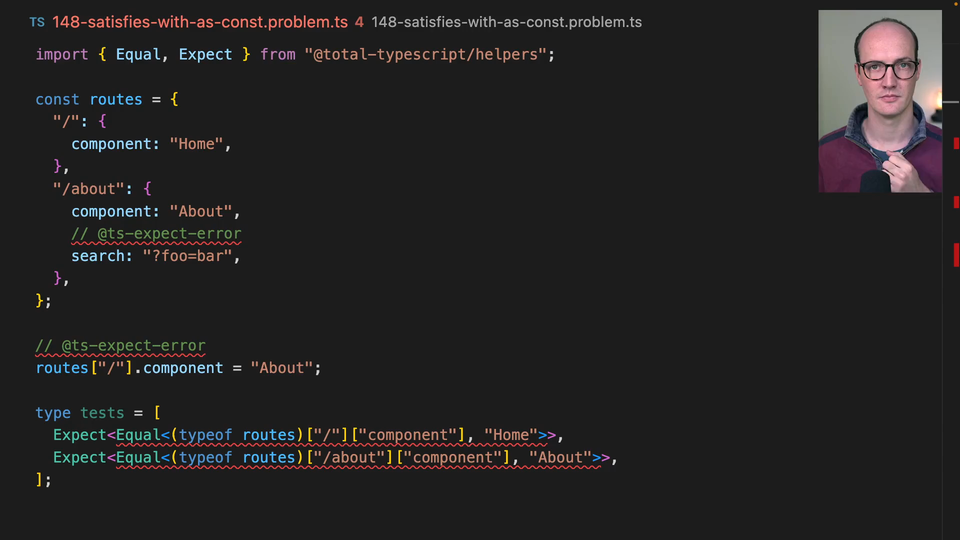Click the @ts-expect-error comment above the routes assignment

point(120,346)
